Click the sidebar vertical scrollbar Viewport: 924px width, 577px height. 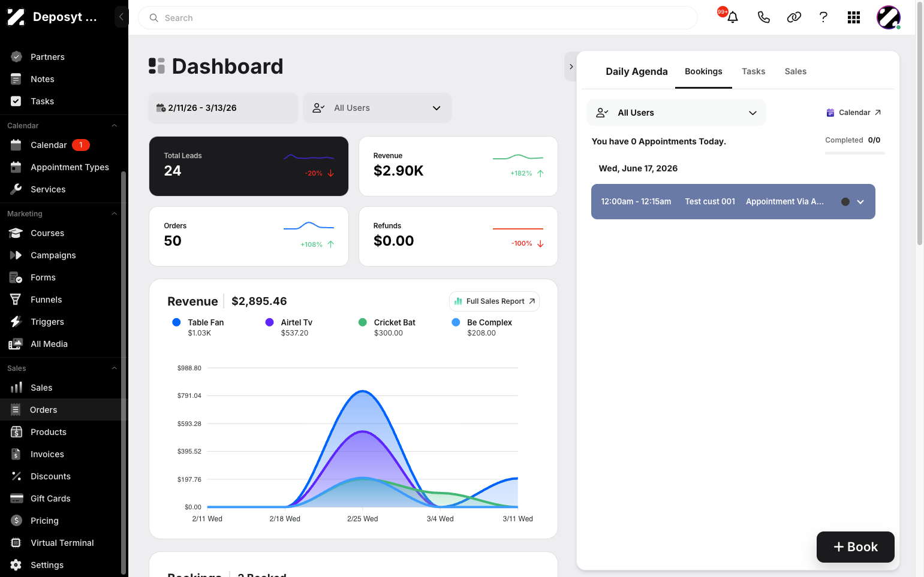coord(124,371)
